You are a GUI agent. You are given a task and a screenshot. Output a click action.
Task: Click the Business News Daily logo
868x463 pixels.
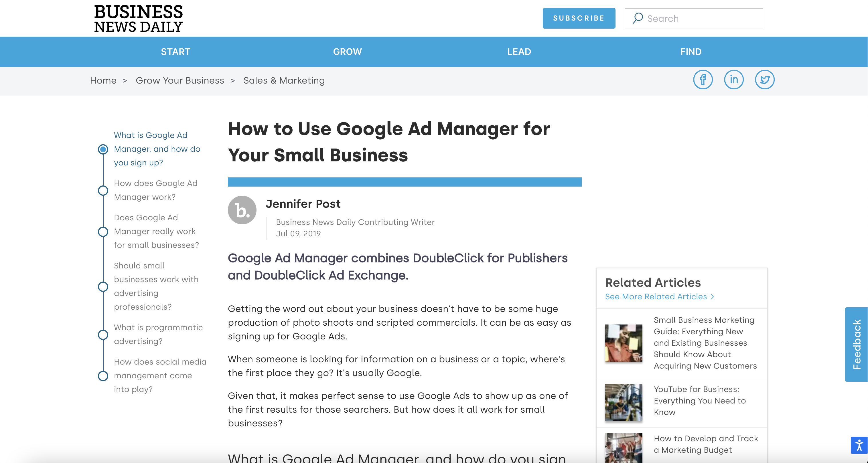pyautogui.click(x=139, y=19)
